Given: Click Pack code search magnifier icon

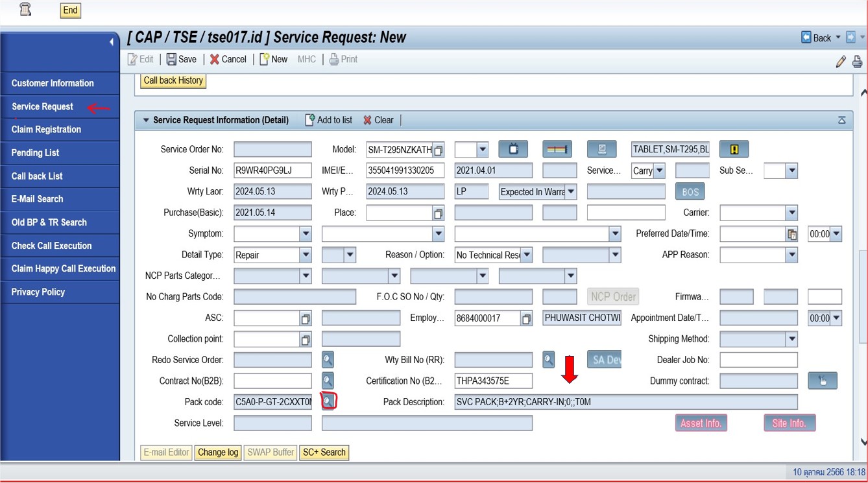Looking at the screenshot, I should tap(328, 401).
